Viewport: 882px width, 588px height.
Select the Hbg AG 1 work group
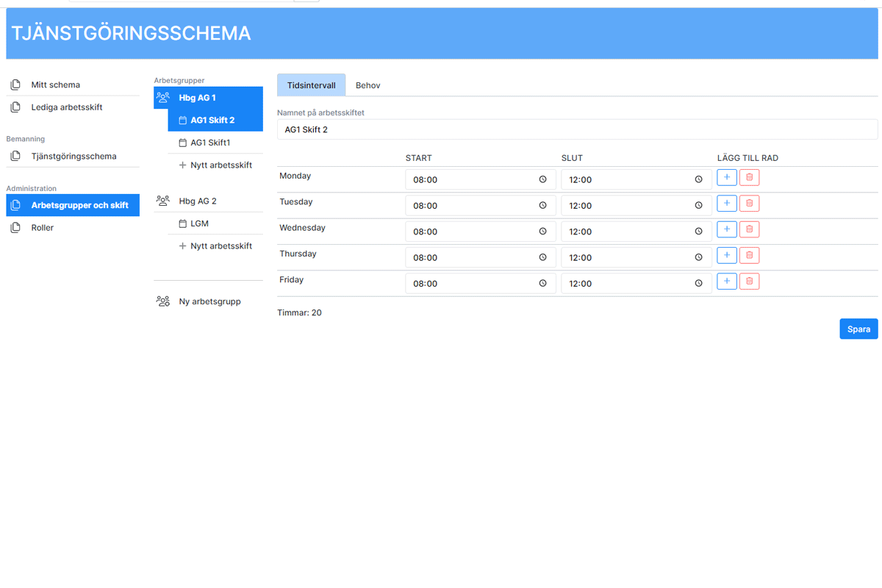click(208, 98)
